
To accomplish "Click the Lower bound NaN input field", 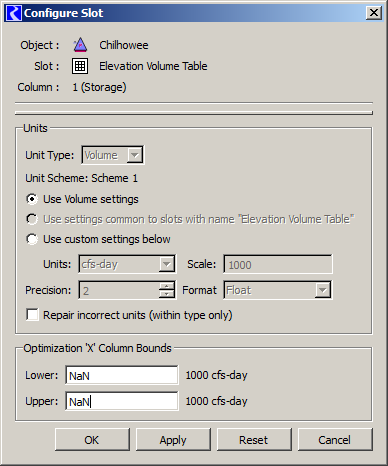I will (x=122, y=375).
